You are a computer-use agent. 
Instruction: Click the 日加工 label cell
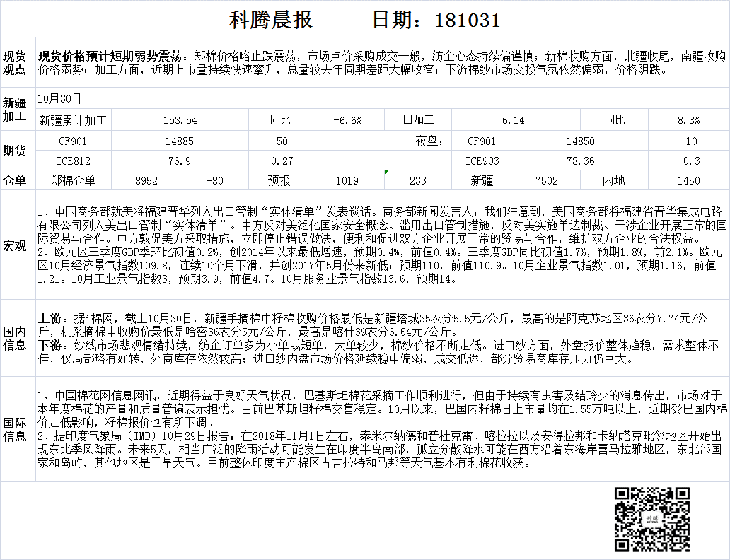pyautogui.click(x=417, y=120)
